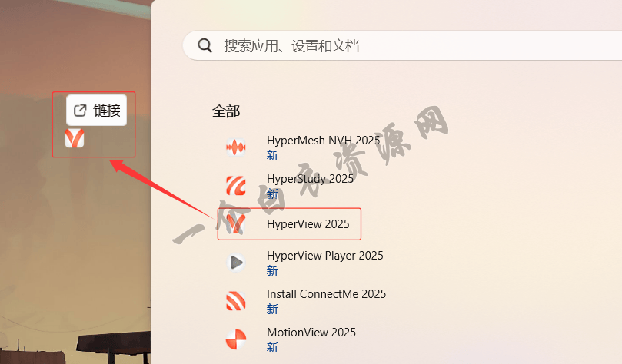Click the HyperView Player 2025 play icon
622x364 pixels.
pyautogui.click(x=235, y=262)
